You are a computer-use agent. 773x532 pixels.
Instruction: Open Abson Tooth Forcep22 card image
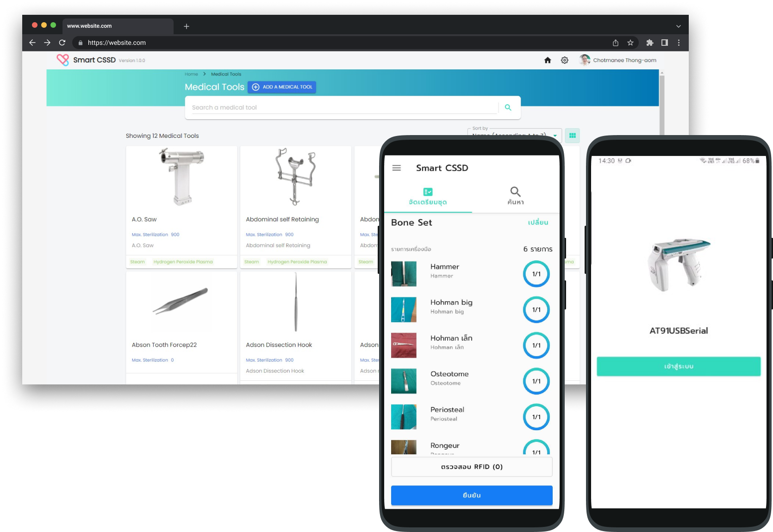tap(181, 301)
